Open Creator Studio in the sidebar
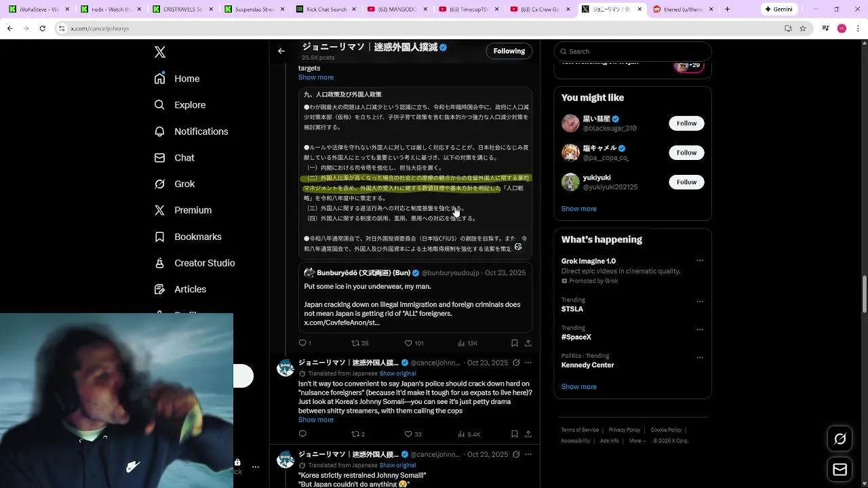This screenshot has width=868, height=488. [195, 263]
